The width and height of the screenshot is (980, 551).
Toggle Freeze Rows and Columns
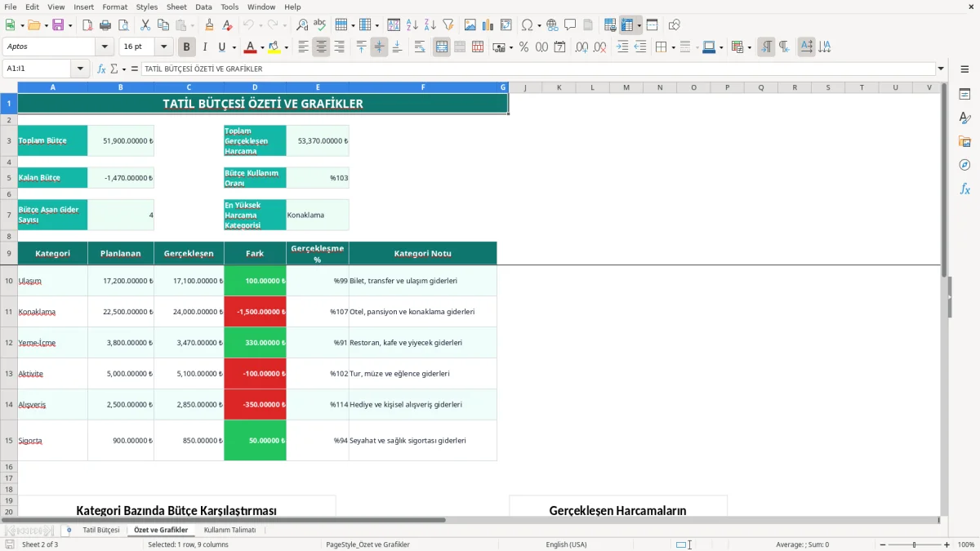click(x=627, y=25)
